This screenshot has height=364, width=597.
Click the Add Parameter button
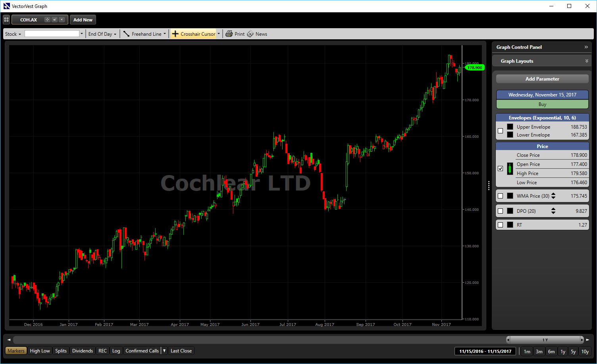pos(542,79)
